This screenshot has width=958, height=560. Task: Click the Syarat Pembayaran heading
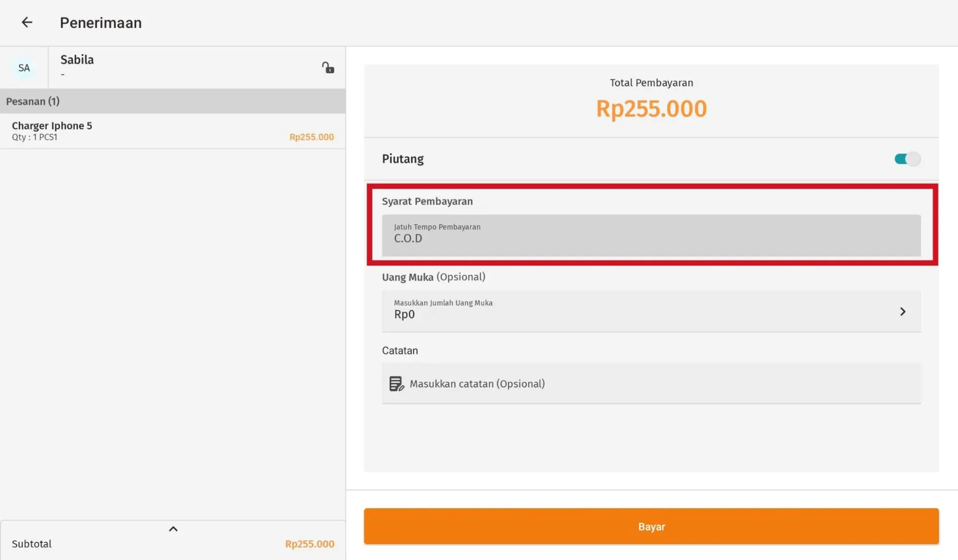(427, 202)
